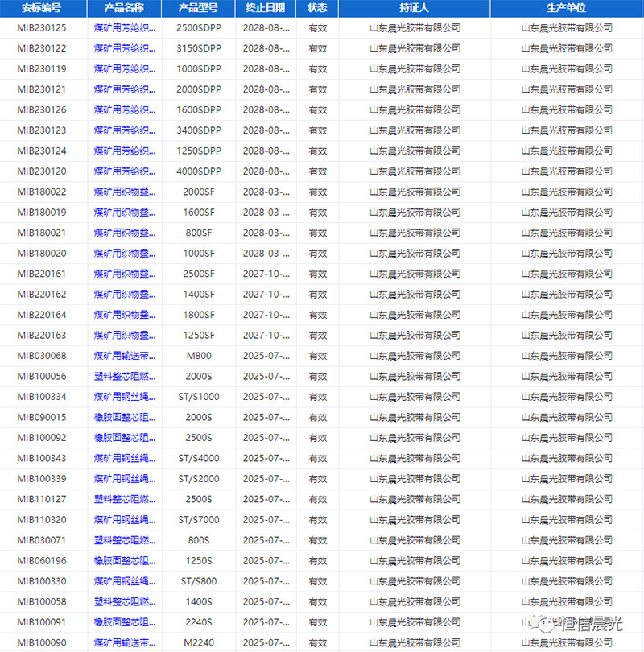
Task: Open product link in MIB030068 row
Action: pos(124,356)
